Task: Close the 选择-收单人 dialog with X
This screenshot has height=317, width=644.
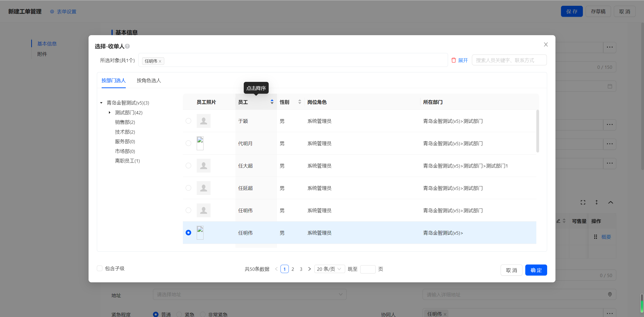Action: click(546, 44)
